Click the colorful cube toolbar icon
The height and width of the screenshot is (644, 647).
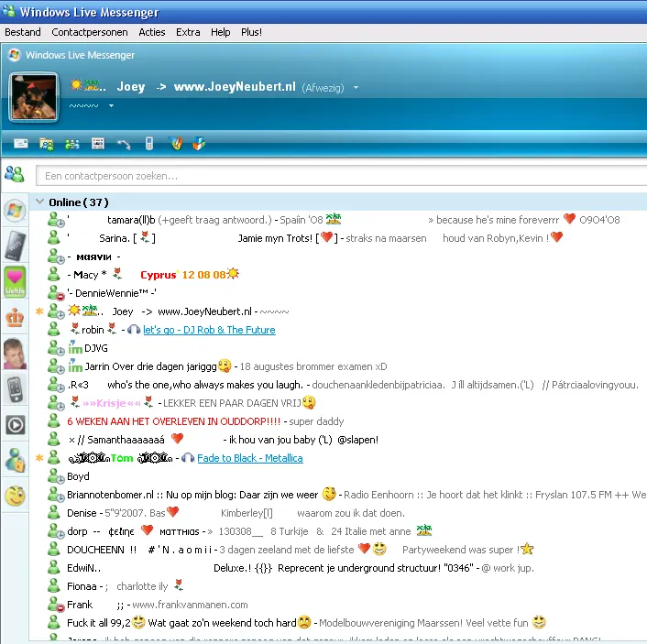click(x=199, y=144)
